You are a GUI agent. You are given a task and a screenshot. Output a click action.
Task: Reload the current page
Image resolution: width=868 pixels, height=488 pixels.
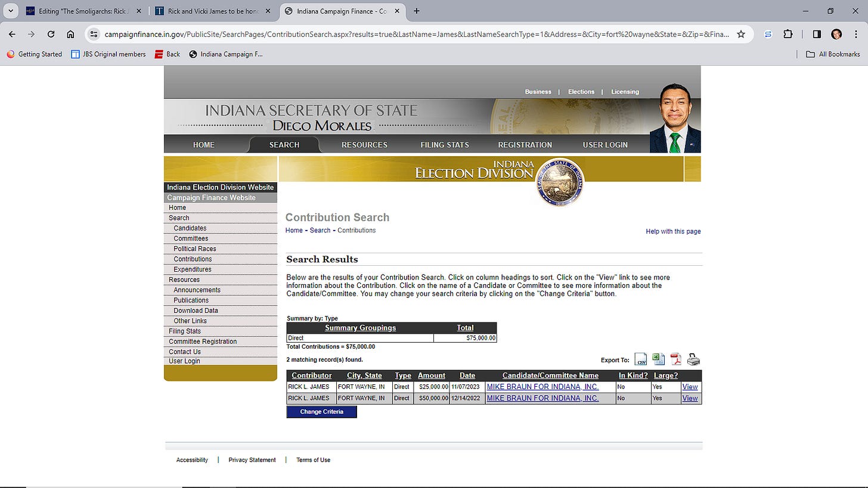pyautogui.click(x=51, y=34)
